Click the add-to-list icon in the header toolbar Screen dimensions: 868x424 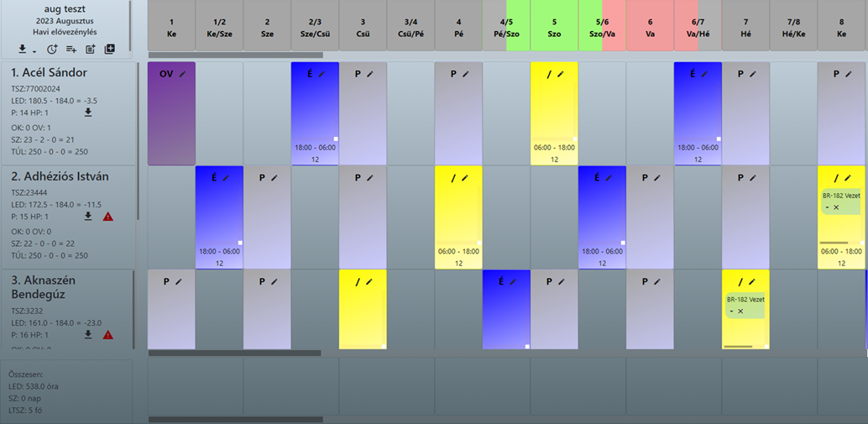click(x=71, y=50)
